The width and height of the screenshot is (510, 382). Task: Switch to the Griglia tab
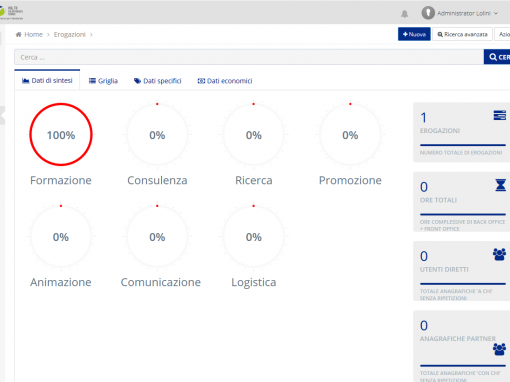pos(103,81)
